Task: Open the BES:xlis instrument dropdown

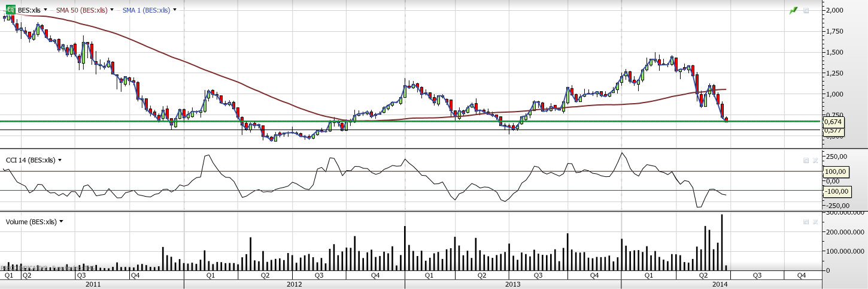Action: pos(45,10)
